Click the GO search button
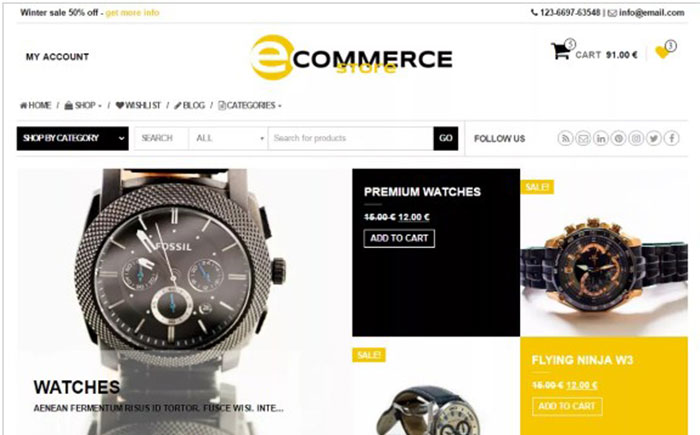 446,138
